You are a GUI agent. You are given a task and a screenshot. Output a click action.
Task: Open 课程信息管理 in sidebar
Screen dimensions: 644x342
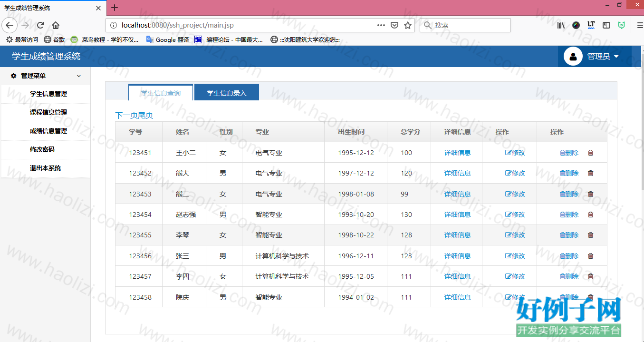pos(48,113)
